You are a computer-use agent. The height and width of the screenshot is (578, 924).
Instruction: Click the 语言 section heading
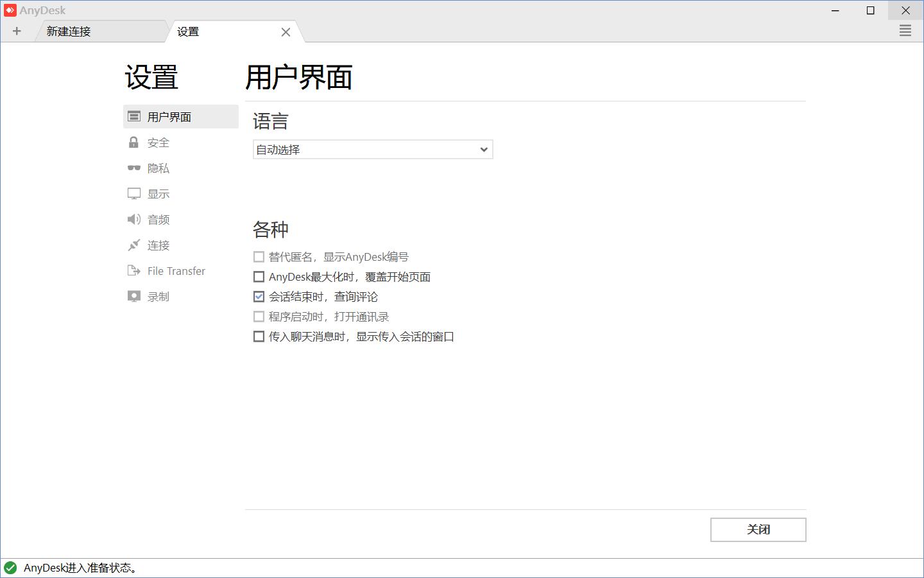(x=270, y=121)
